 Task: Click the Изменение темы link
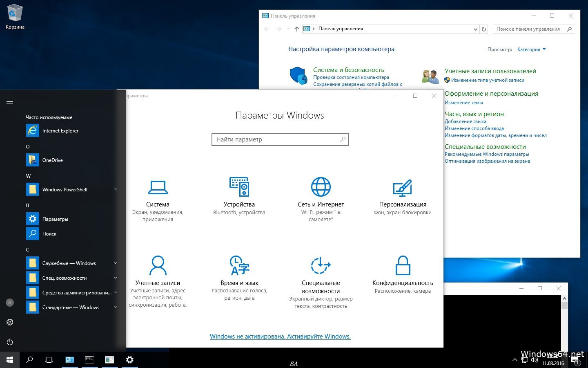(464, 103)
